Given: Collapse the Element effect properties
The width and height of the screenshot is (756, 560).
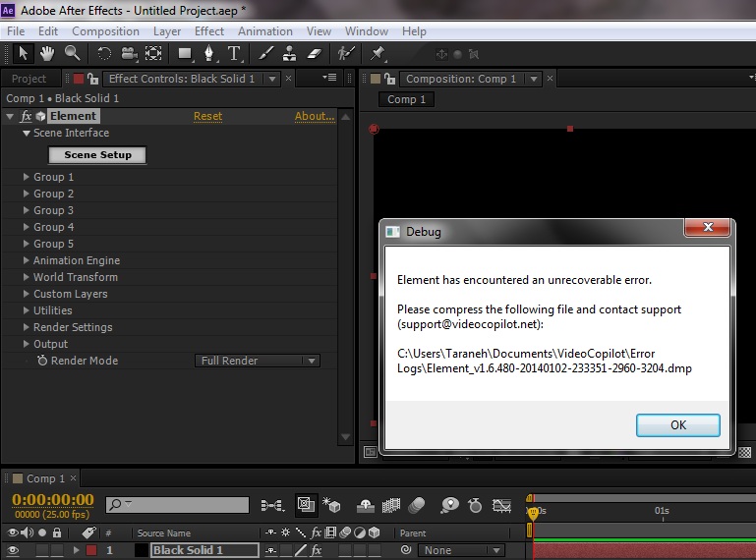Looking at the screenshot, I should 10,116.
